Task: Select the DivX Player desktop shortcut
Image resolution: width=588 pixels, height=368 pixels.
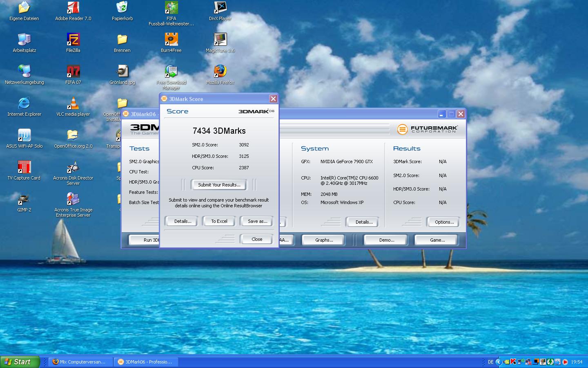Action: (220, 11)
